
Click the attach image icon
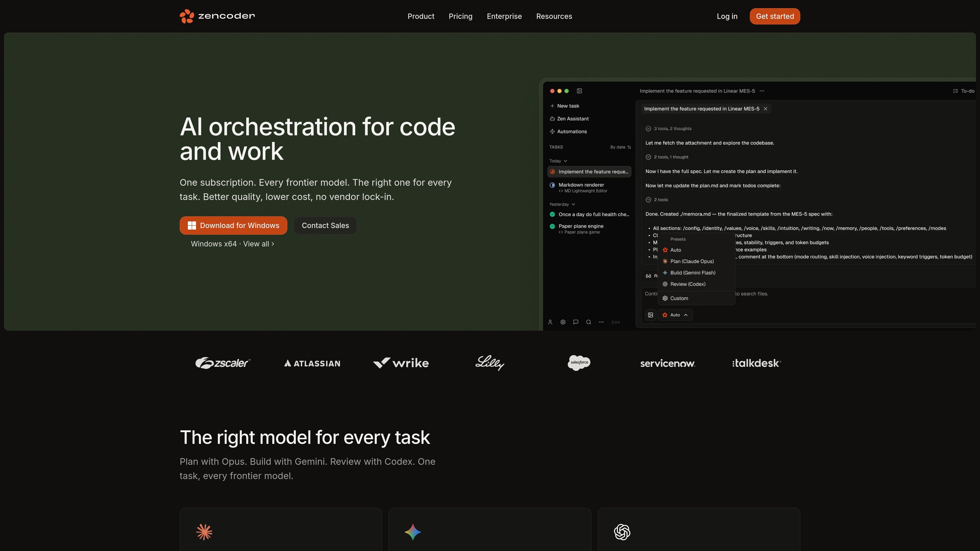(x=651, y=315)
